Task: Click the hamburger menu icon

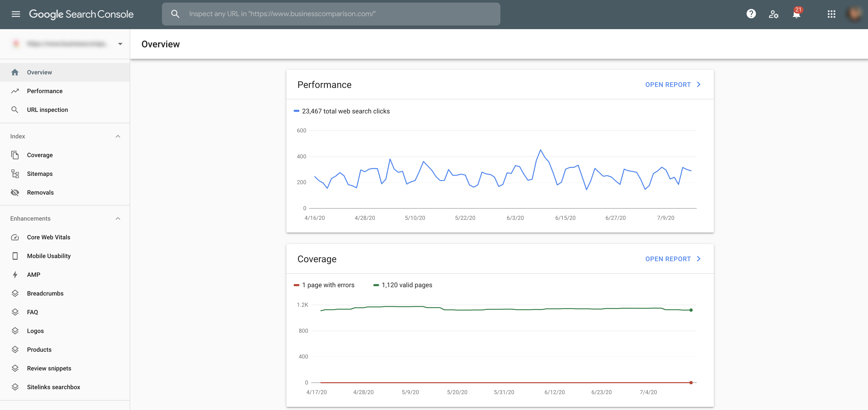Action: pos(16,14)
